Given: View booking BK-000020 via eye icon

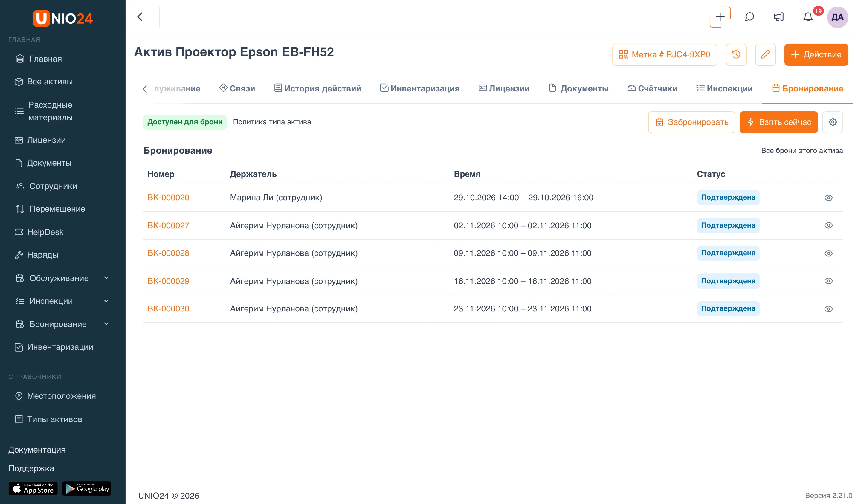Looking at the screenshot, I should pos(828,198).
